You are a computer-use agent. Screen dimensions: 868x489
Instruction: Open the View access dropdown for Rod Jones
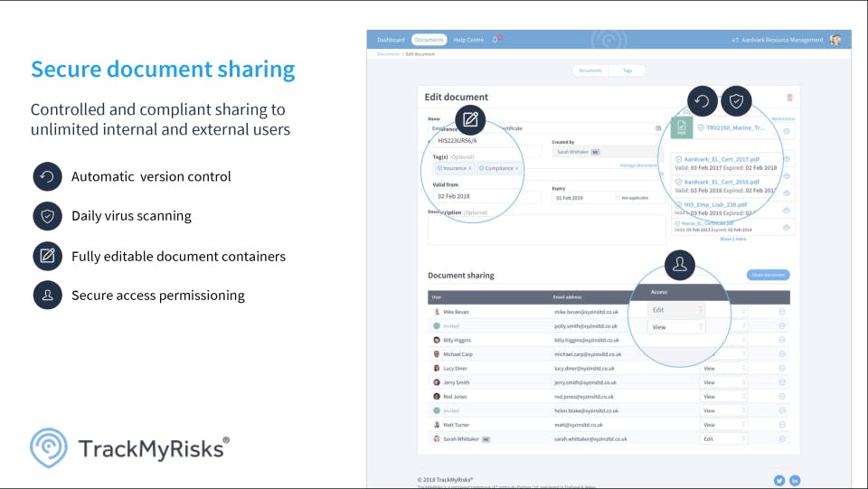pyautogui.click(x=724, y=397)
